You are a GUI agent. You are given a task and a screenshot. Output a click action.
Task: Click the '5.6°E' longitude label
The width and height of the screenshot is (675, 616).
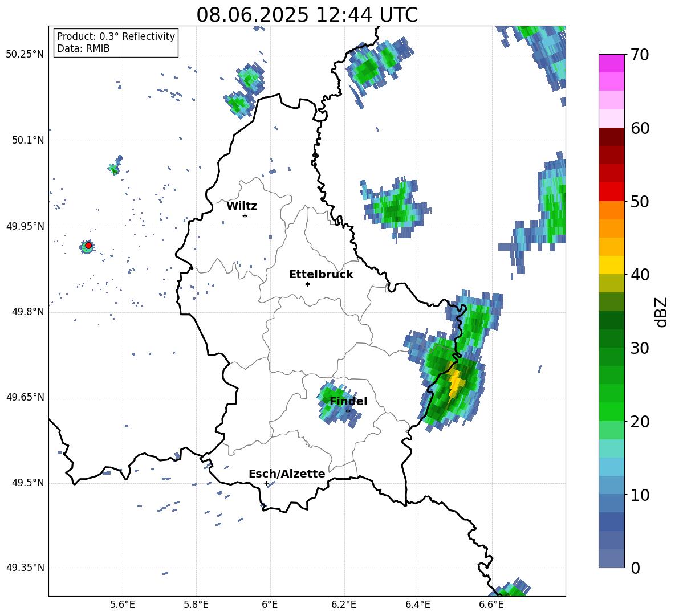point(122,605)
